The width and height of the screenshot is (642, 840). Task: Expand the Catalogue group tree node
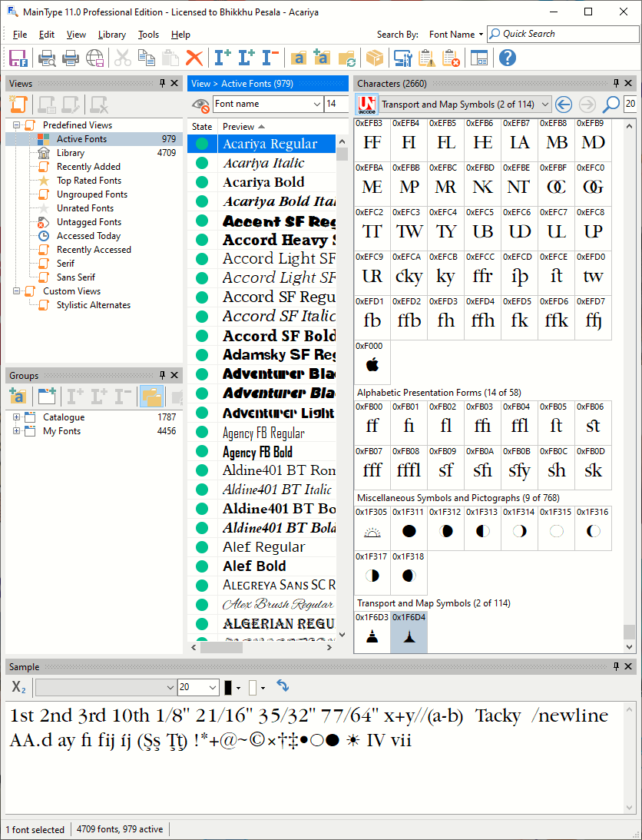17,417
